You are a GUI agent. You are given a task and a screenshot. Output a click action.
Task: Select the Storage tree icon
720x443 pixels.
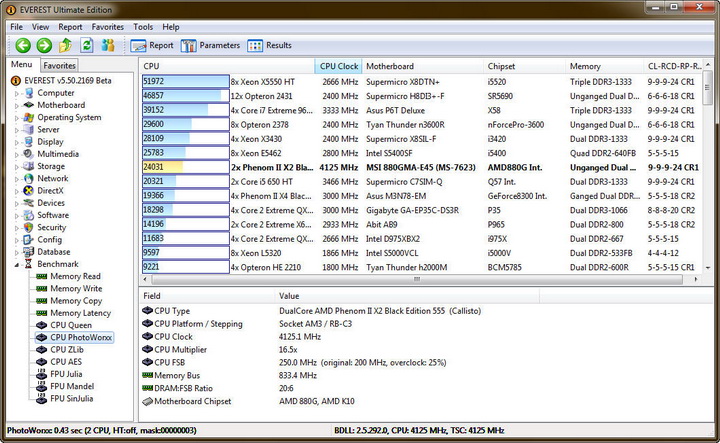(x=29, y=166)
